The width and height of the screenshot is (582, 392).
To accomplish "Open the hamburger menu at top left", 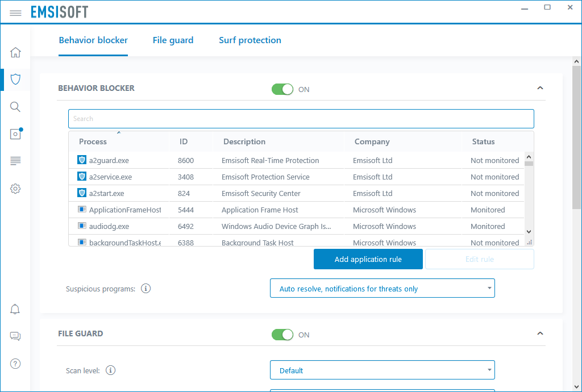I will point(15,12).
